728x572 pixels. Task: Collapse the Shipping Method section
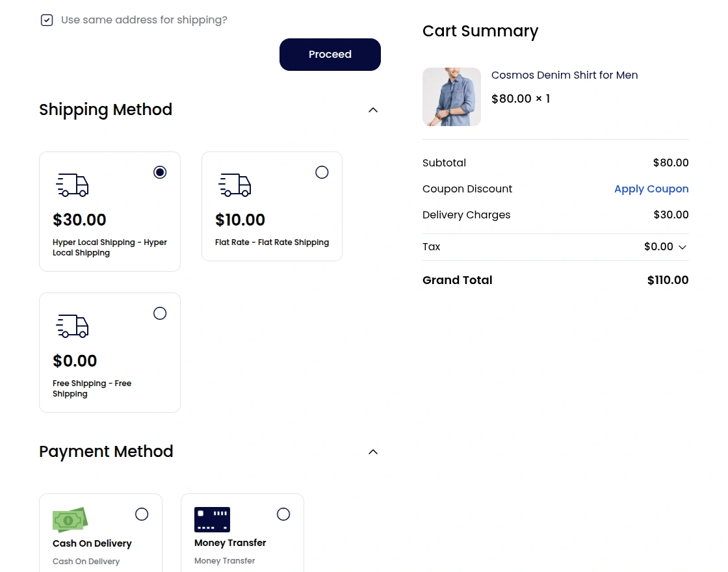click(373, 110)
